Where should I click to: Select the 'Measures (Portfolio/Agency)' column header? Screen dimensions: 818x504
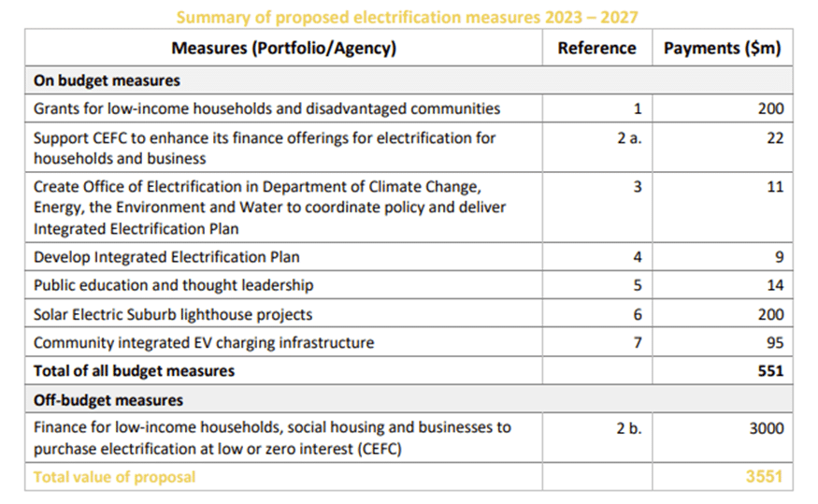[283, 49]
